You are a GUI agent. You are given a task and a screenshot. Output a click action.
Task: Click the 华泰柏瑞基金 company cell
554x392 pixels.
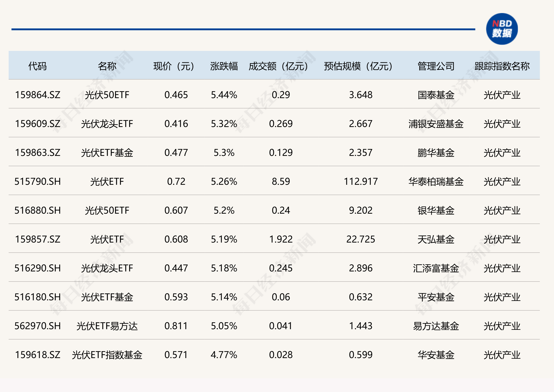(436, 181)
